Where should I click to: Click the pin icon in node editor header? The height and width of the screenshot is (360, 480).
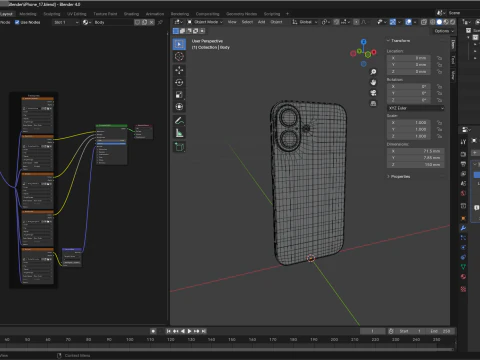pos(160,22)
